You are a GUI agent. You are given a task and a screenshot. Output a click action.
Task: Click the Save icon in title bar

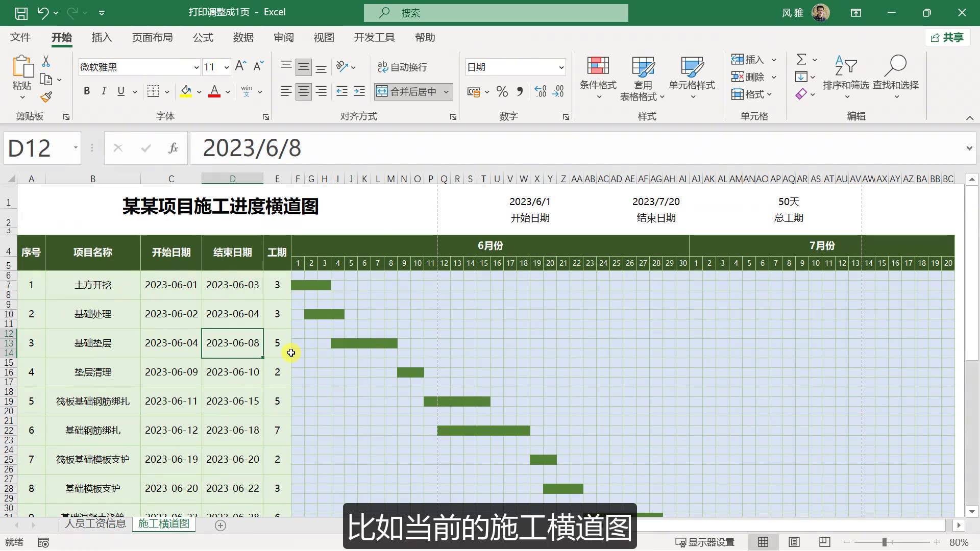(x=21, y=13)
